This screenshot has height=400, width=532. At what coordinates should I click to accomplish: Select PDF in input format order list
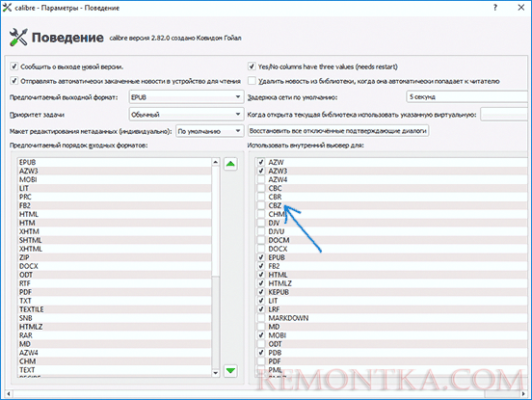(115, 292)
